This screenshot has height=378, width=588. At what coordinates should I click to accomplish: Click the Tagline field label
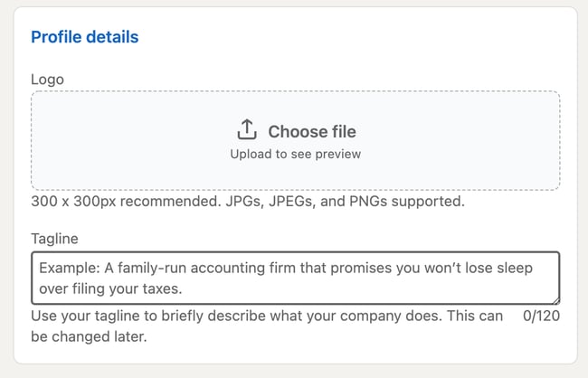(54, 238)
